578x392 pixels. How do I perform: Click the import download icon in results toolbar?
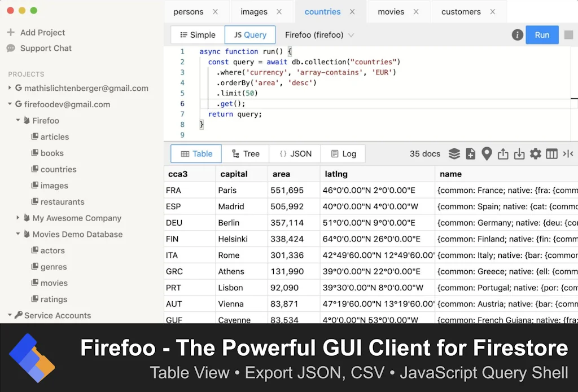[x=519, y=153]
